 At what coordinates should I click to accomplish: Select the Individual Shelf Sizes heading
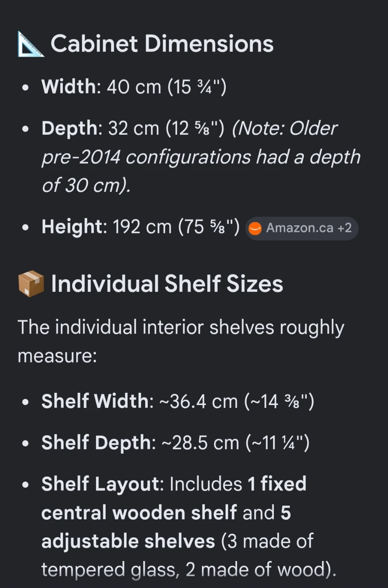(x=167, y=283)
